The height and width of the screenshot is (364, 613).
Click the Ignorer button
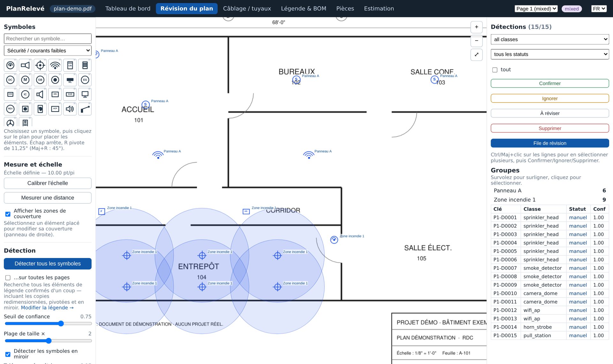[550, 98]
